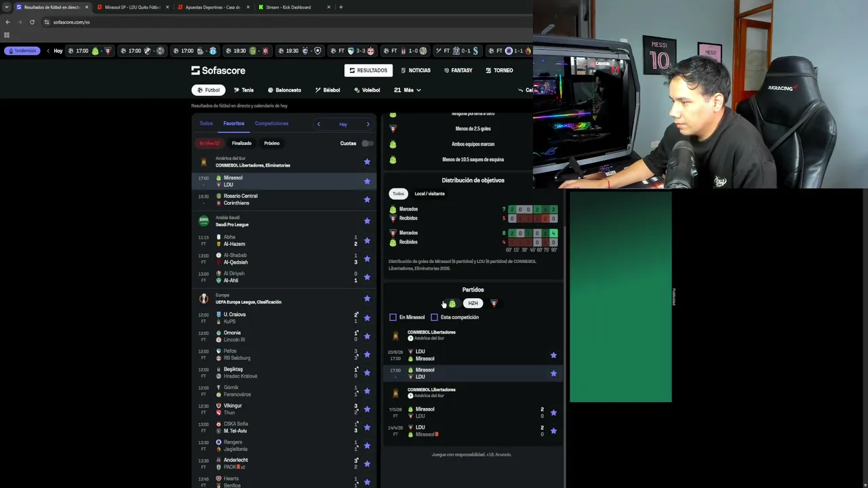Screen dimensions: 868x488
Task: Reload the page with browser refresh button
Action: coord(32,22)
